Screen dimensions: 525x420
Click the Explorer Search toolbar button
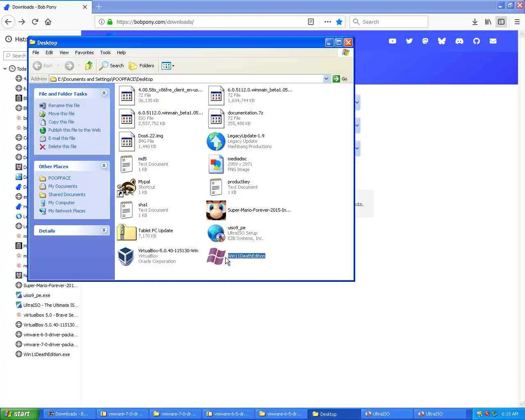click(112, 66)
